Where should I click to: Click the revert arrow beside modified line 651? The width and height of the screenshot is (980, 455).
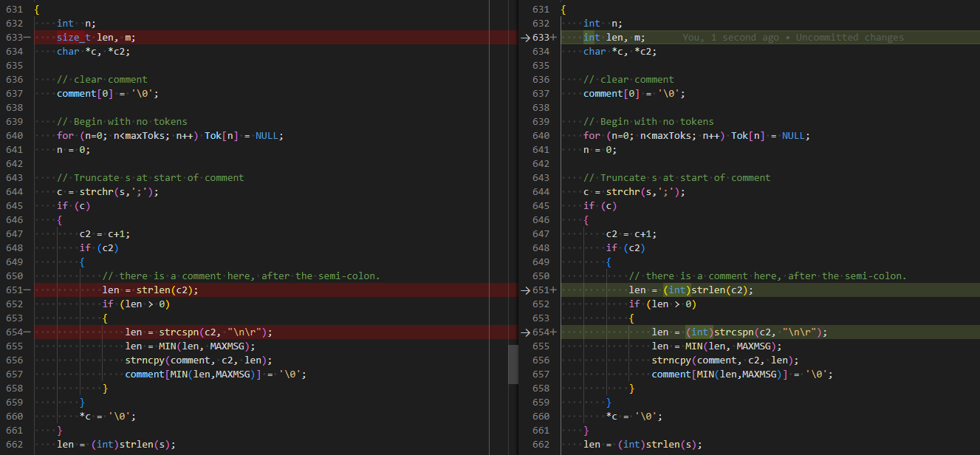525,290
